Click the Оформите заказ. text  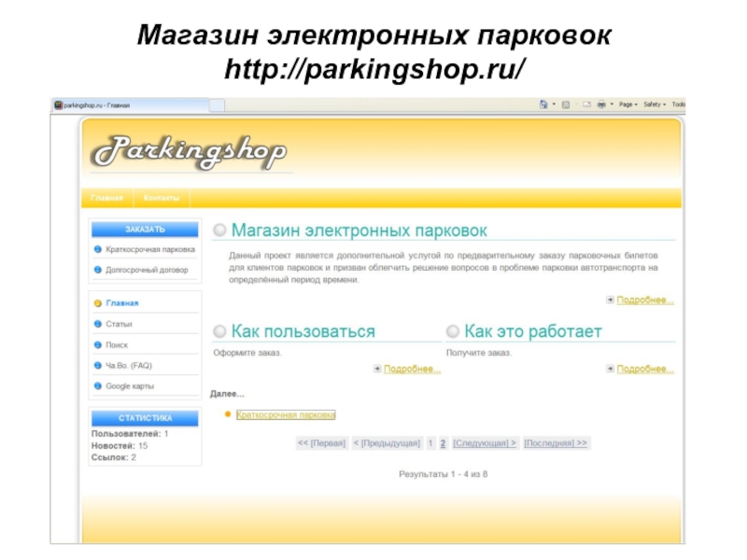click(x=247, y=353)
